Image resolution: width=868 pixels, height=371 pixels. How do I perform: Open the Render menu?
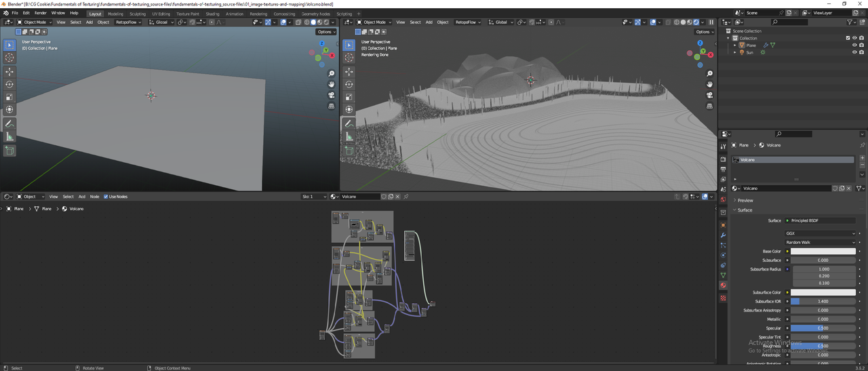tap(41, 13)
